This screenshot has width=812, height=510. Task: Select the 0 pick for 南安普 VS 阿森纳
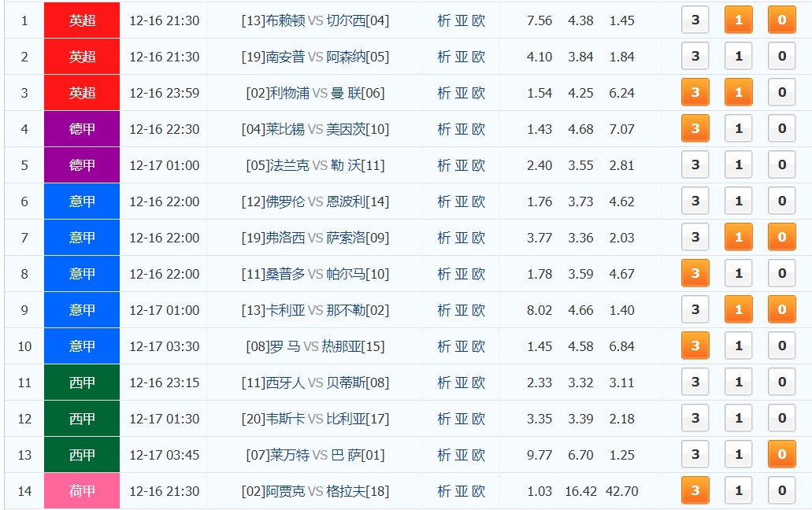tap(782, 56)
